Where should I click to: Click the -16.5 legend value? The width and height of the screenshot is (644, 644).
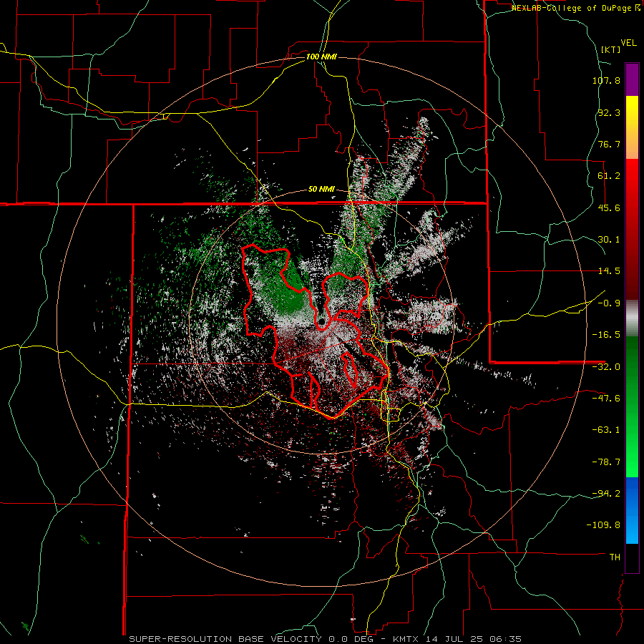point(606,335)
